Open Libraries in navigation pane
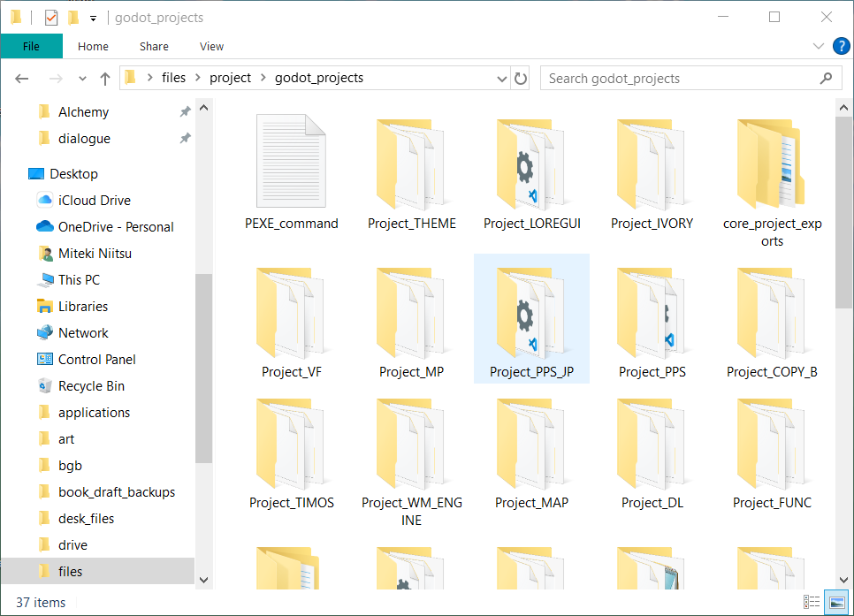 pos(83,306)
